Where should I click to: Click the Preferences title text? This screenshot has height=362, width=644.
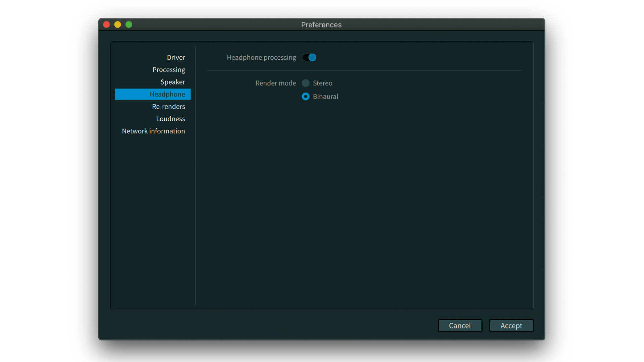point(321,25)
